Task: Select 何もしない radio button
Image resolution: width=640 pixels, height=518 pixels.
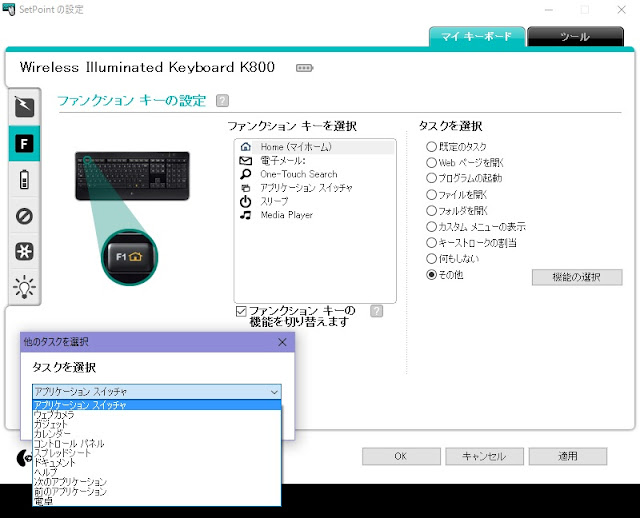Action: coord(431,259)
